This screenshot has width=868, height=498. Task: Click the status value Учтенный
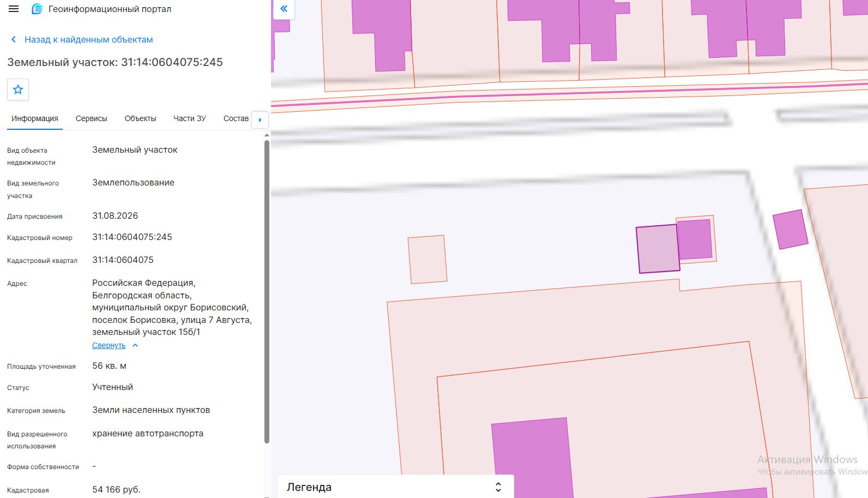pyautogui.click(x=112, y=387)
